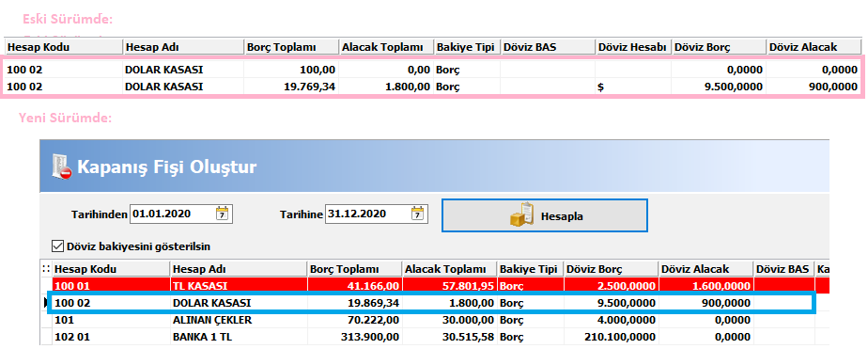
Task: Click the grid selector icon beside Hesap Kodu
Action: coord(46,269)
